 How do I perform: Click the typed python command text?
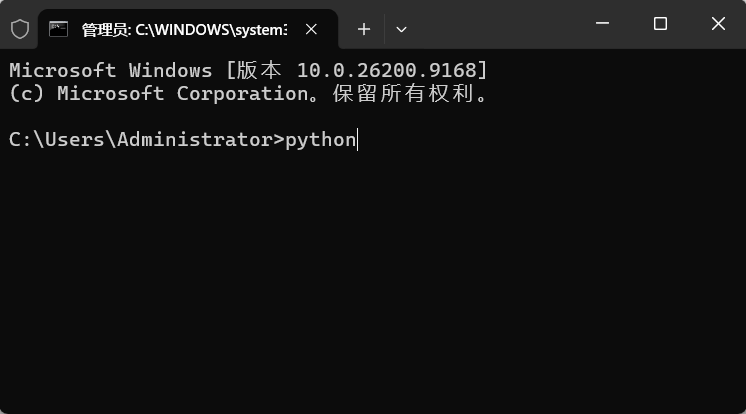[320, 140]
